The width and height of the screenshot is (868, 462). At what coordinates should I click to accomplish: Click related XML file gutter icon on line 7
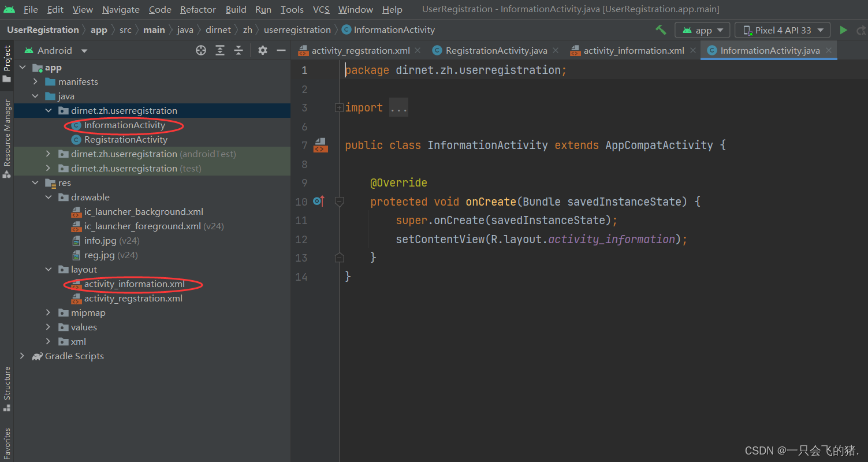pyautogui.click(x=321, y=145)
